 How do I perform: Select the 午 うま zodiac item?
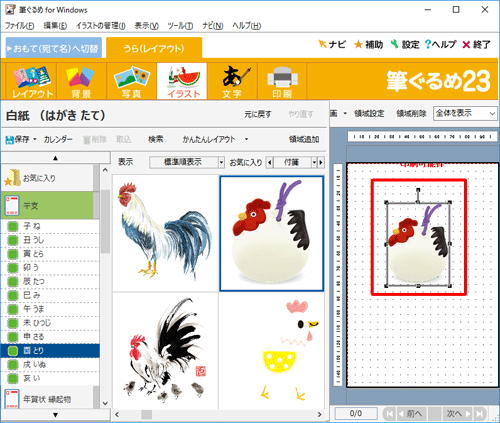pos(50,309)
